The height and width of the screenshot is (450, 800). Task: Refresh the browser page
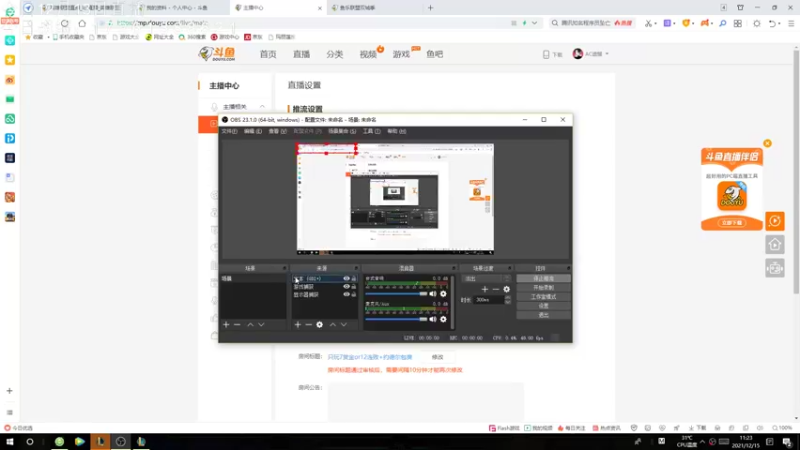[64, 23]
